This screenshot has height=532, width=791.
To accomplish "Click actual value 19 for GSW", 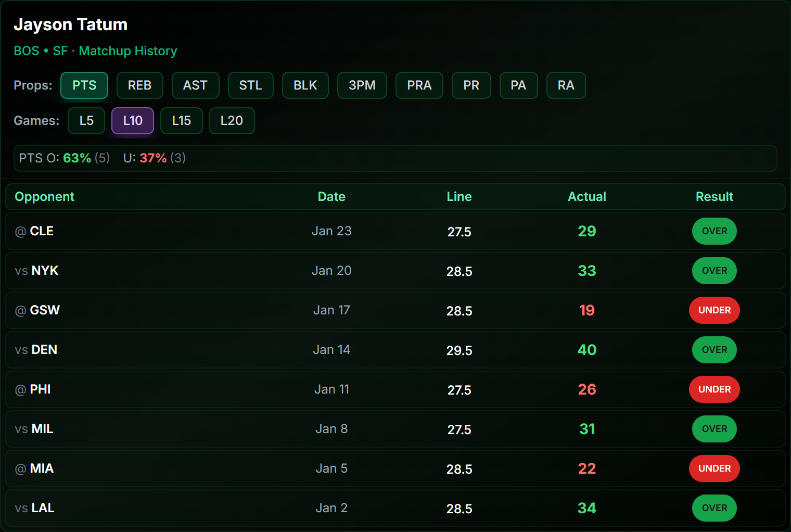I will tap(586, 310).
